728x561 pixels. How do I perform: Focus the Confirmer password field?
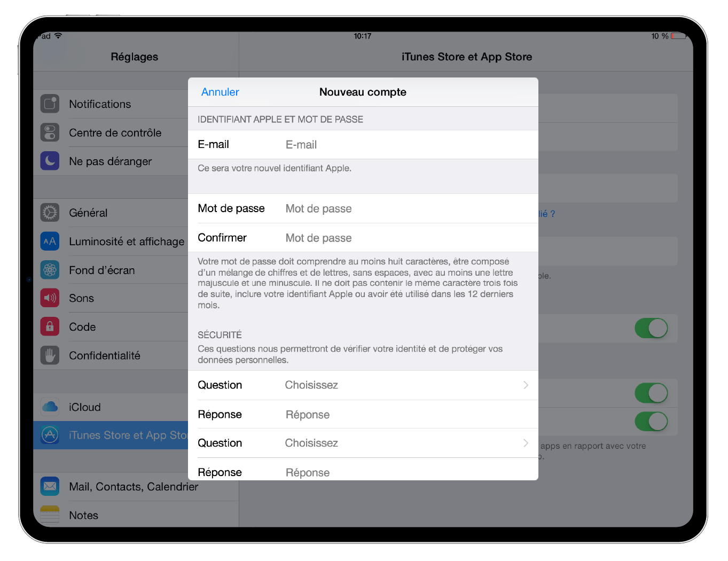(x=363, y=238)
